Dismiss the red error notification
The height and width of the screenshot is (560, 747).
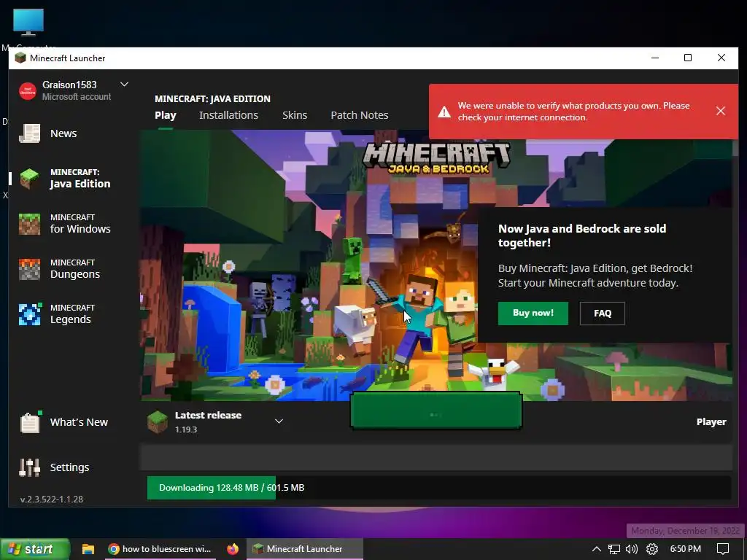(720, 111)
